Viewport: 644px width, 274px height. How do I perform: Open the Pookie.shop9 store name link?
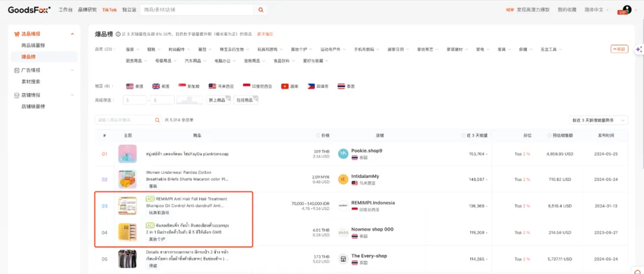(x=367, y=150)
